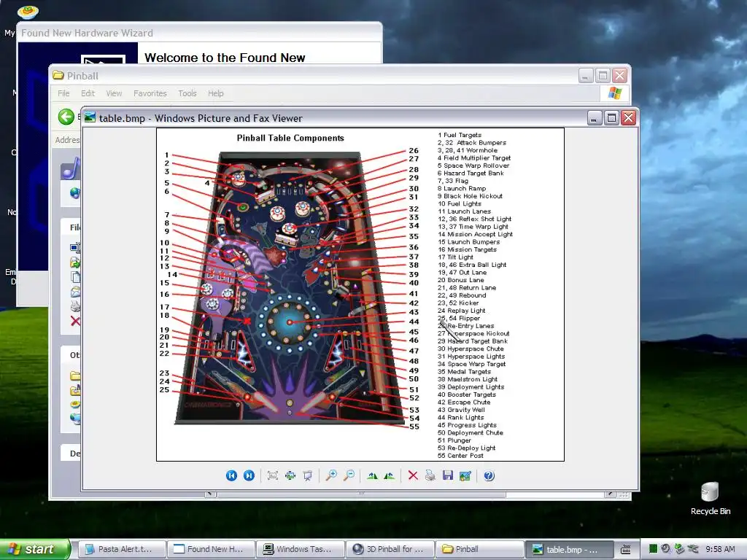The image size is (747, 560).
Task: Click the desktop icon at top-left corner
Action: tap(28, 12)
